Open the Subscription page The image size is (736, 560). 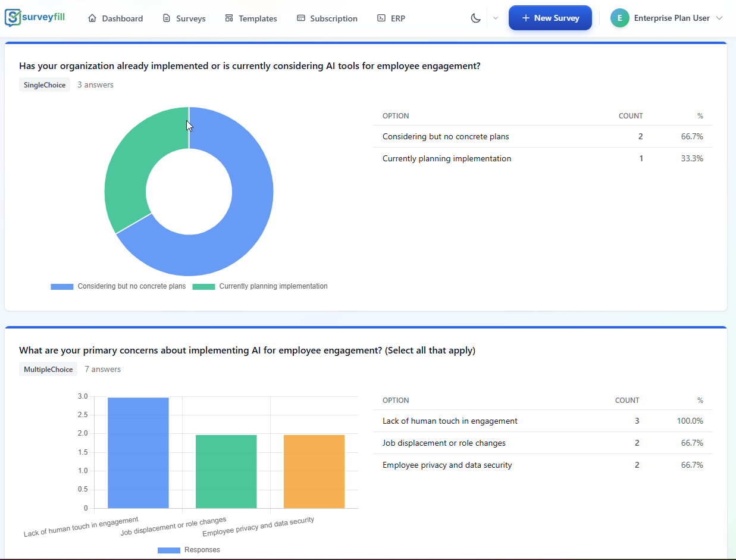pyautogui.click(x=327, y=18)
